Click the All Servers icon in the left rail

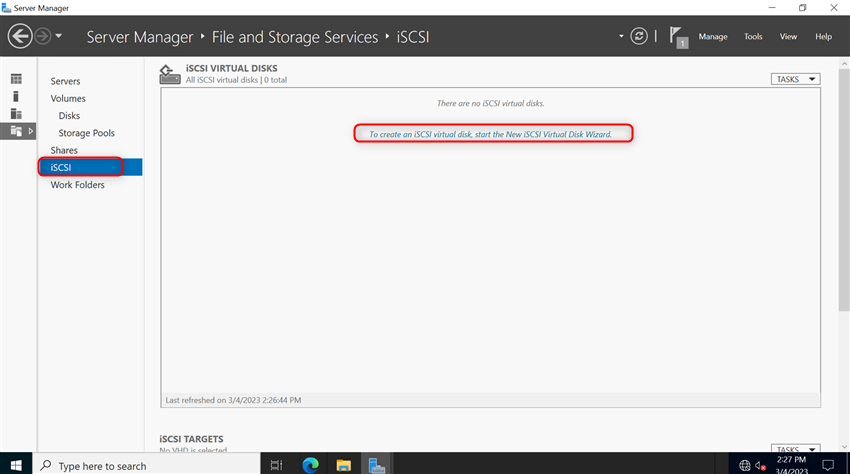(16, 114)
